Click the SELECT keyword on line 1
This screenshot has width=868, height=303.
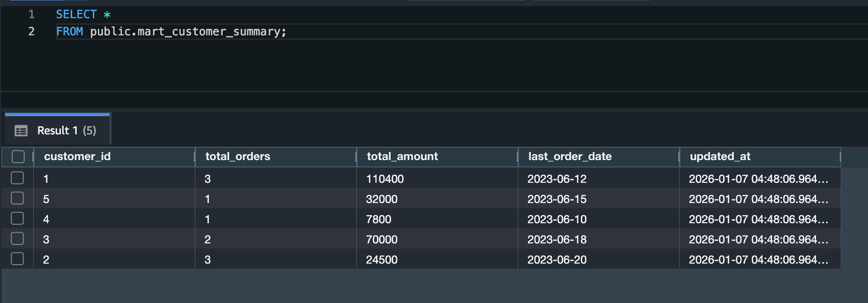click(76, 14)
